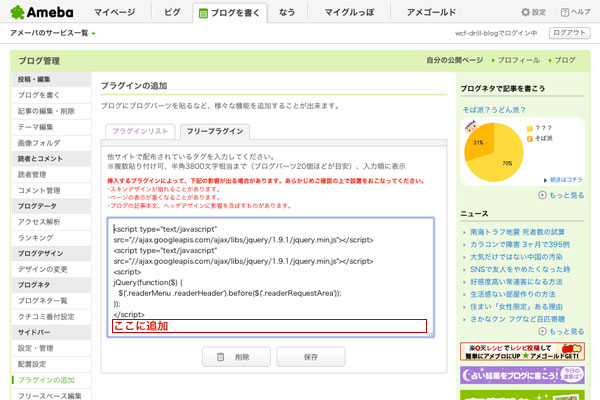Open フリースペース編集 in sidebar
600x400 pixels.
pyautogui.click(x=51, y=395)
